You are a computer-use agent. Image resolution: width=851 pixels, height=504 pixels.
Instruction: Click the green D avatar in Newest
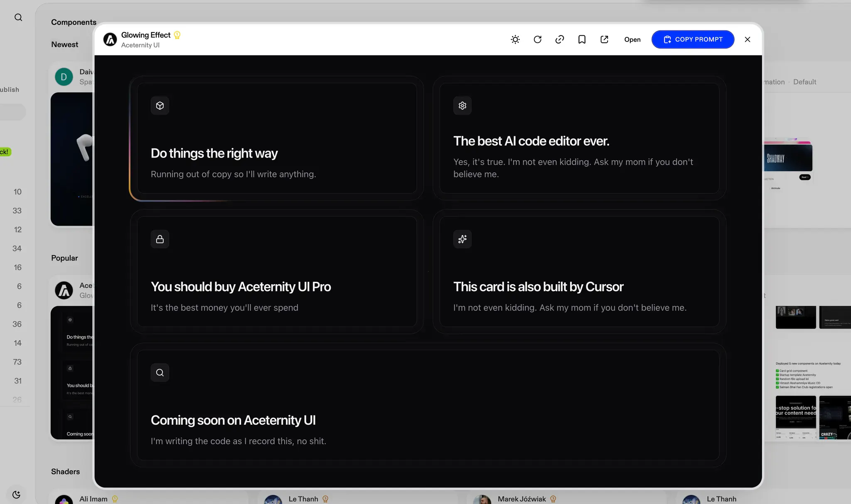pos(64,77)
